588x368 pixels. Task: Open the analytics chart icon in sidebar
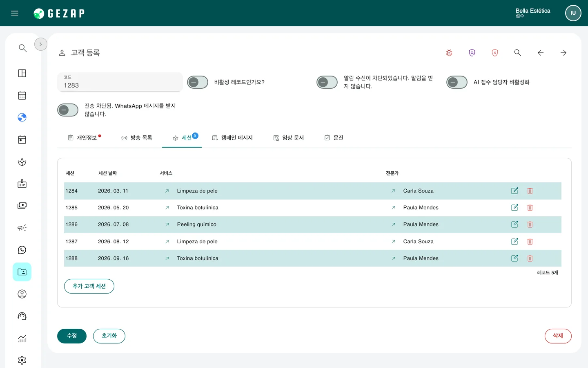22,338
